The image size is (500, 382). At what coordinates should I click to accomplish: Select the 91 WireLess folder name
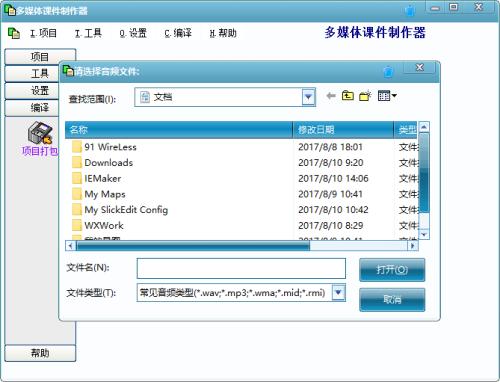[x=110, y=147]
